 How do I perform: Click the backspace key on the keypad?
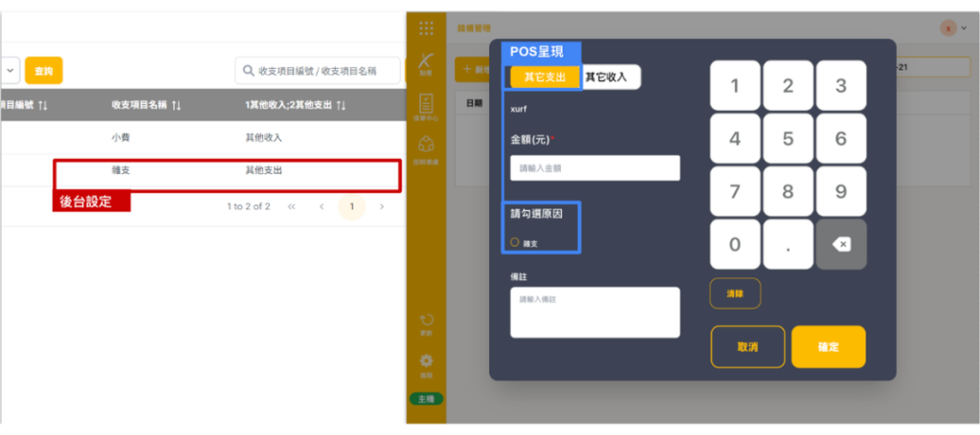click(841, 245)
